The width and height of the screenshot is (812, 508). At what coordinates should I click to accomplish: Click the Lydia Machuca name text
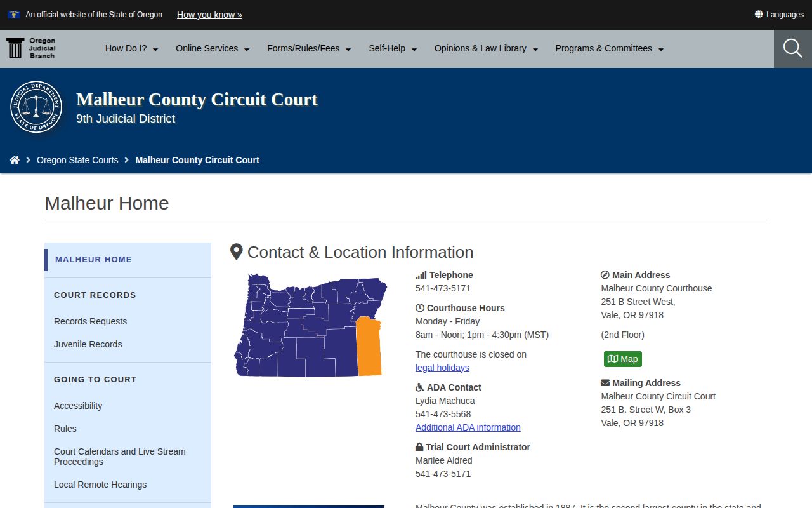pos(445,401)
